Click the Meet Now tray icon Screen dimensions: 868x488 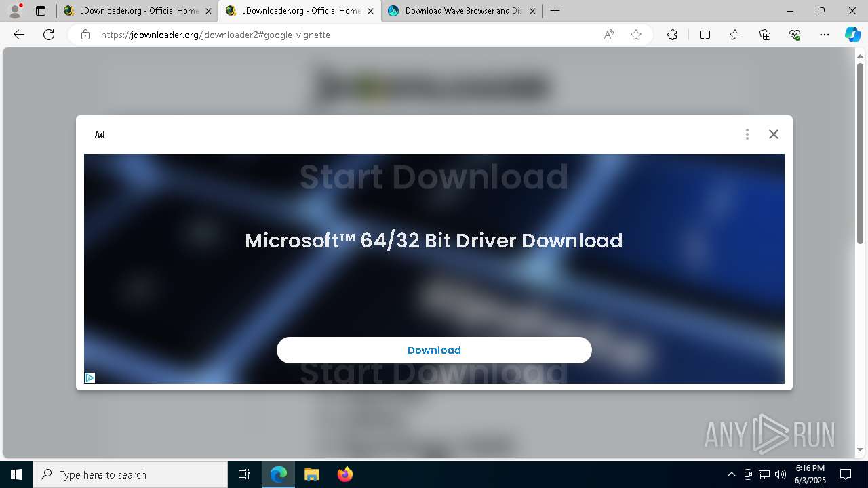(x=748, y=474)
